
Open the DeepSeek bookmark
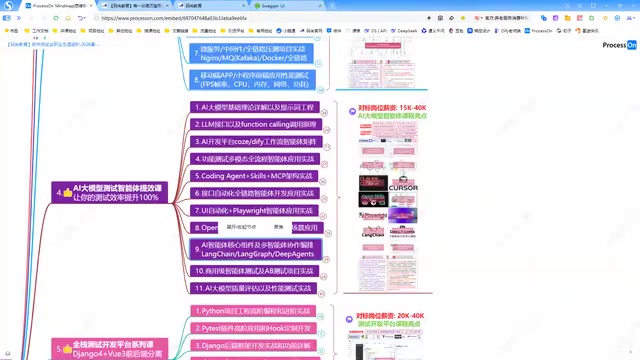pyautogui.click(x=404, y=31)
